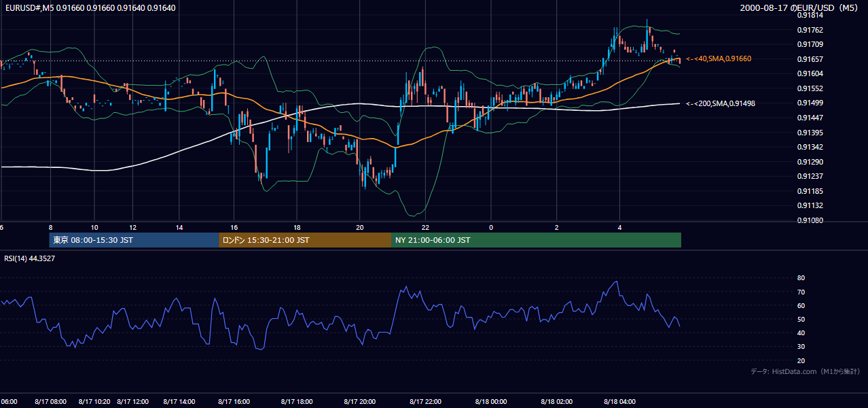Click the 8/17 22:00 time label
868x408 pixels.
point(425,402)
